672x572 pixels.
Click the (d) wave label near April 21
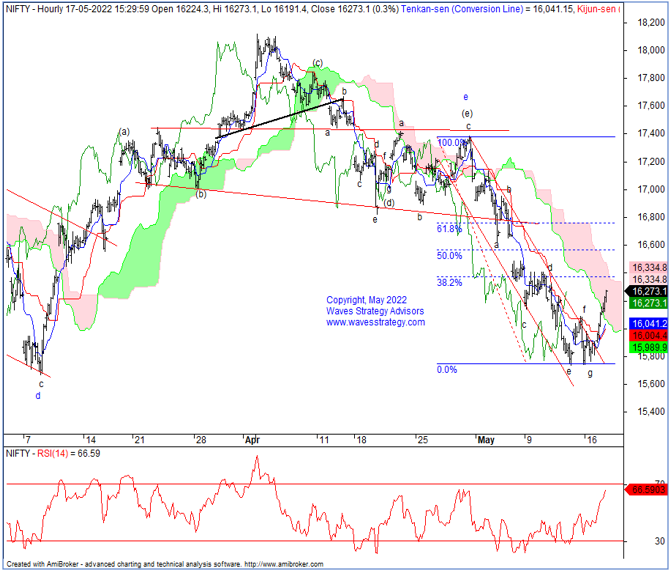point(389,203)
